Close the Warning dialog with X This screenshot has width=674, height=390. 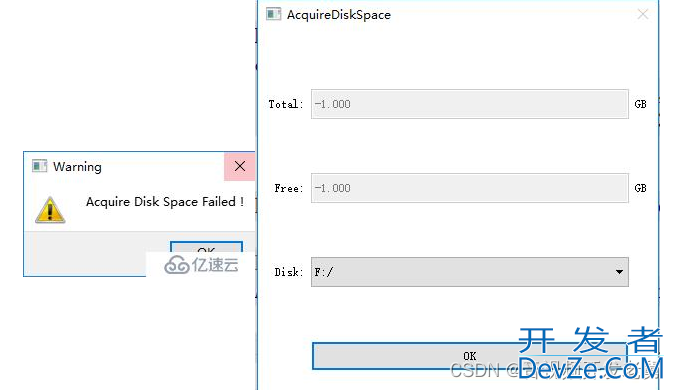(240, 166)
